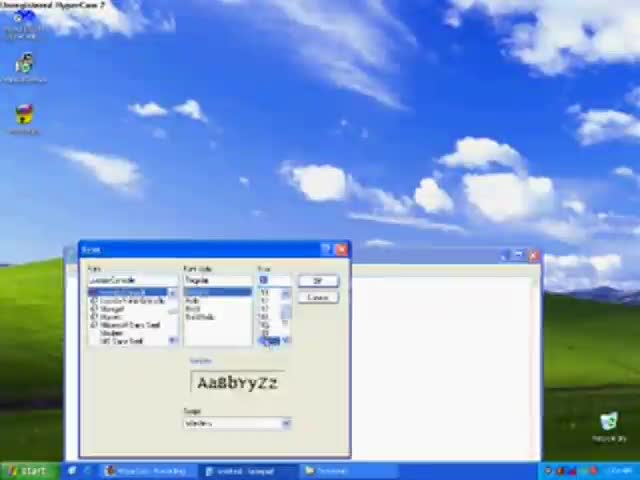Close the Font dialog with the red X
This screenshot has width=640, height=480.
[x=341, y=249]
